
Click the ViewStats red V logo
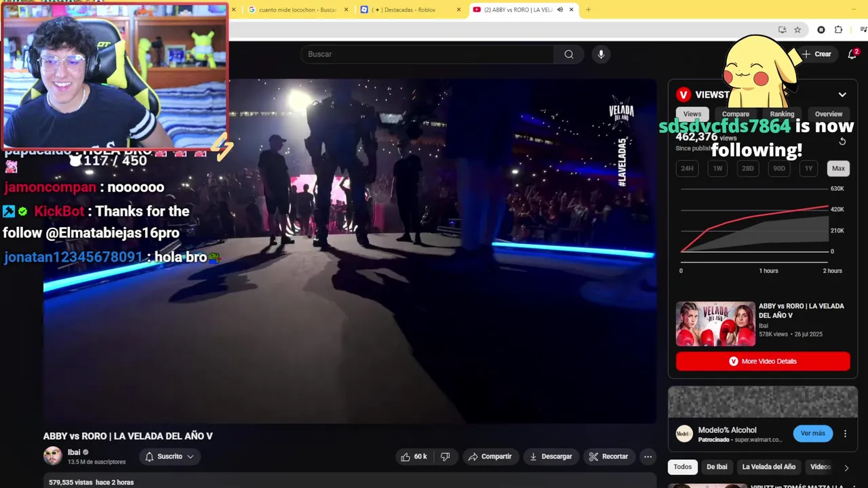(x=684, y=95)
